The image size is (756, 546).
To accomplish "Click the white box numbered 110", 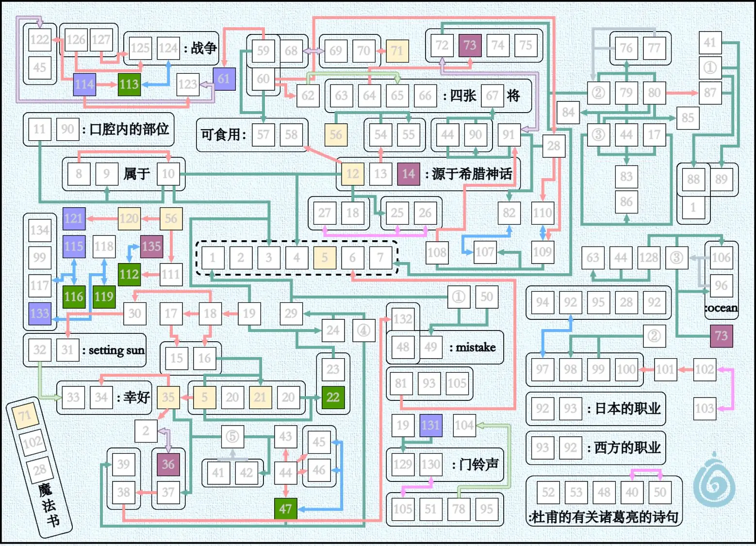I will (x=542, y=213).
